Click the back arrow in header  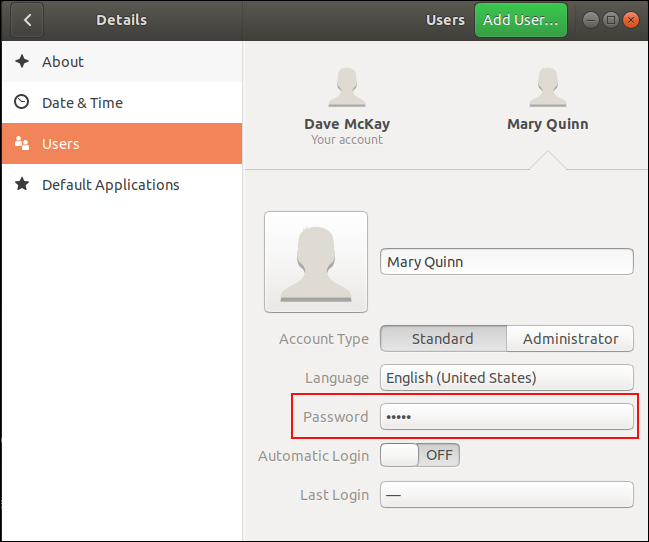point(27,20)
